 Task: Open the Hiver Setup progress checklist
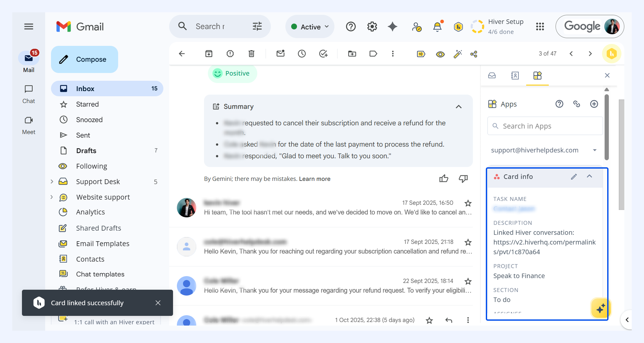tap(497, 26)
